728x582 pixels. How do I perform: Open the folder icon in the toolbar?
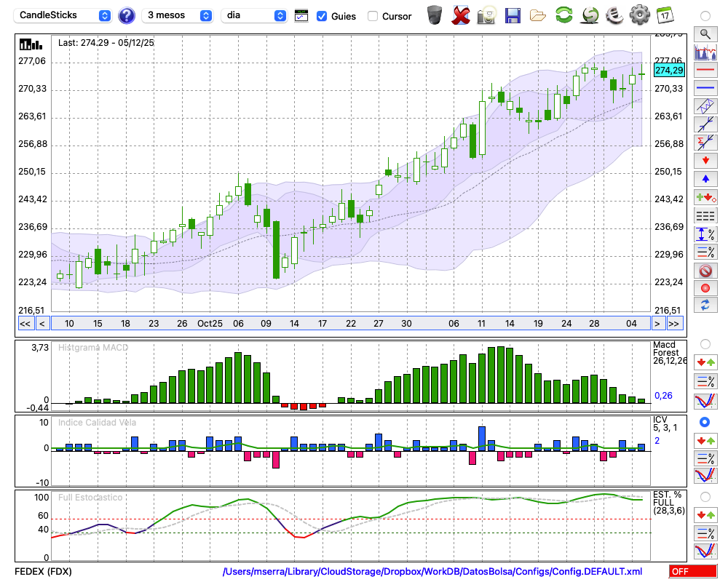[x=538, y=16]
